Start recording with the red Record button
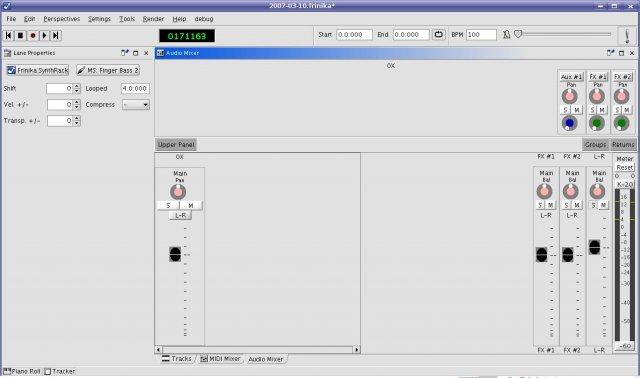Viewport: 640px width, 378px height. 33,36
